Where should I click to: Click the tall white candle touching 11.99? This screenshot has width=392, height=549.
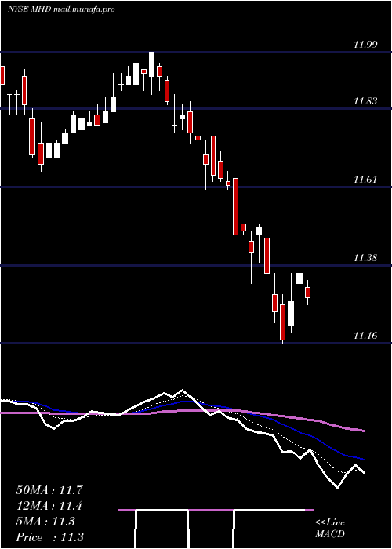pyautogui.click(x=151, y=64)
